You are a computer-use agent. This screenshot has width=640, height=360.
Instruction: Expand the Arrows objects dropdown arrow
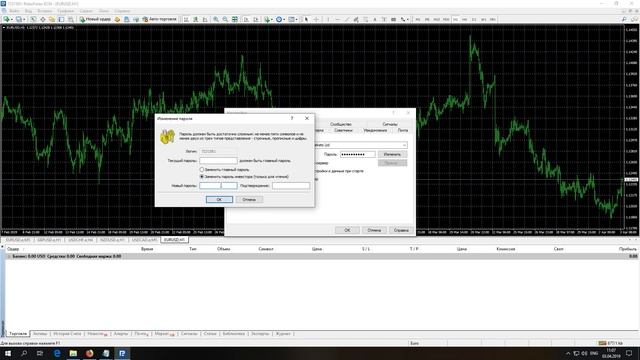[408, 19]
